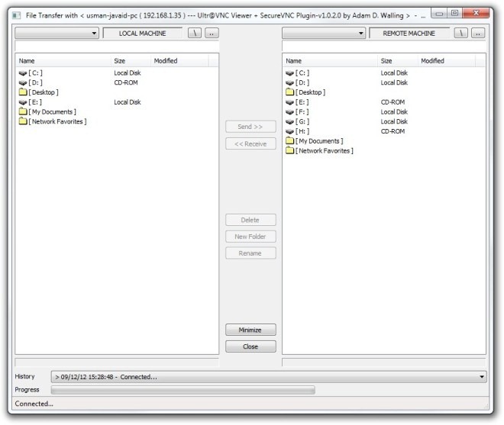Image resolution: width=504 pixels, height=425 pixels.
Task: Click the 'Connected...' status bar text
Action: click(x=34, y=404)
